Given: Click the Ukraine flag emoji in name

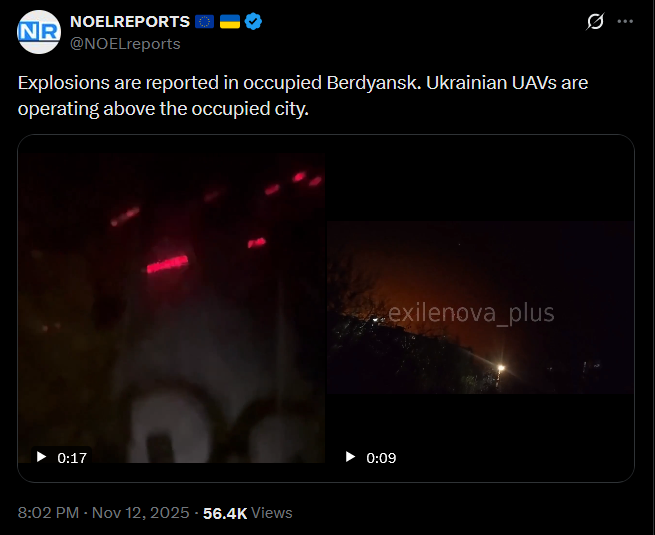Looking at the screenshot, I should click(x=230, y=21).
